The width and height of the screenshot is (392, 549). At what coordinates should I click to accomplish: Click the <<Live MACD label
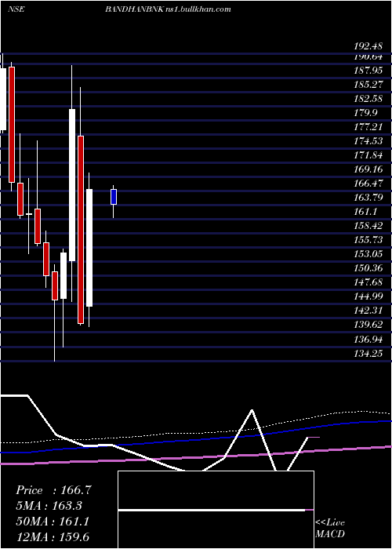(x=330, y=528)
